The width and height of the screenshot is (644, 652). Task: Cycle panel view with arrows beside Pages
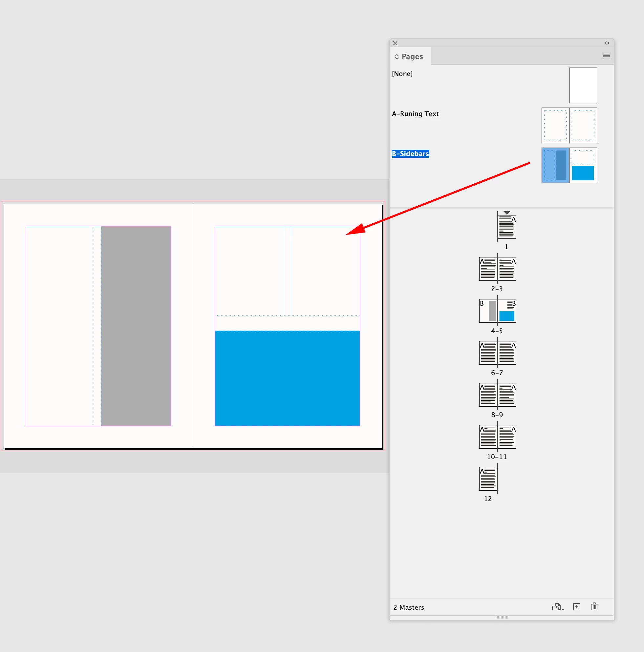pyautogui.click(x=397, y=57)
